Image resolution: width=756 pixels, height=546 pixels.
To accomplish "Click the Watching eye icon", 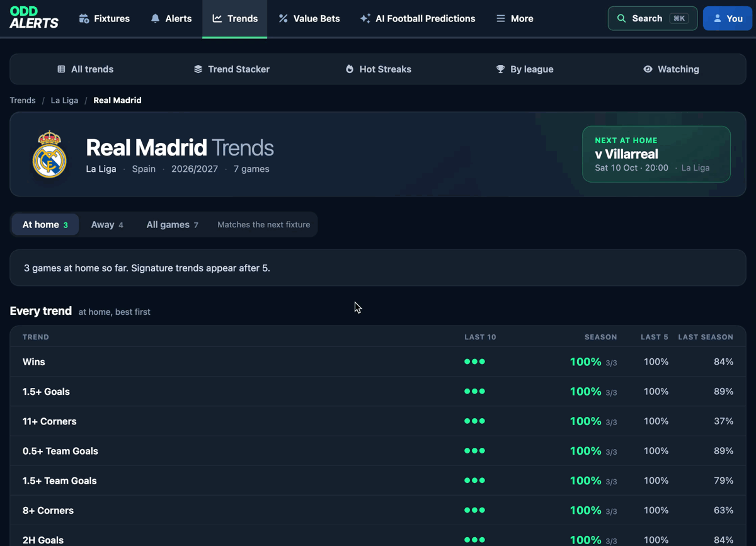I will tap(648, 69).
